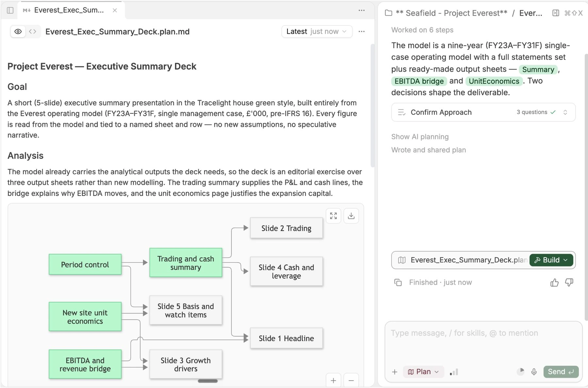Open the Plan mode dropdown
The height and width of the screenshot is (388, 588).
coord(423,372)
